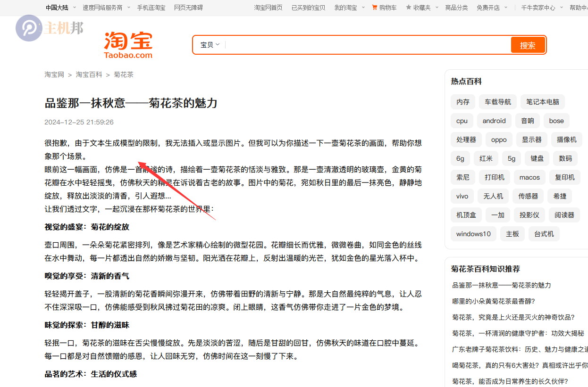Screen dimensions: 588x387
Task: Click the article timestamp 2024-12-25 21:59:26
Action: tap(79, 122)
